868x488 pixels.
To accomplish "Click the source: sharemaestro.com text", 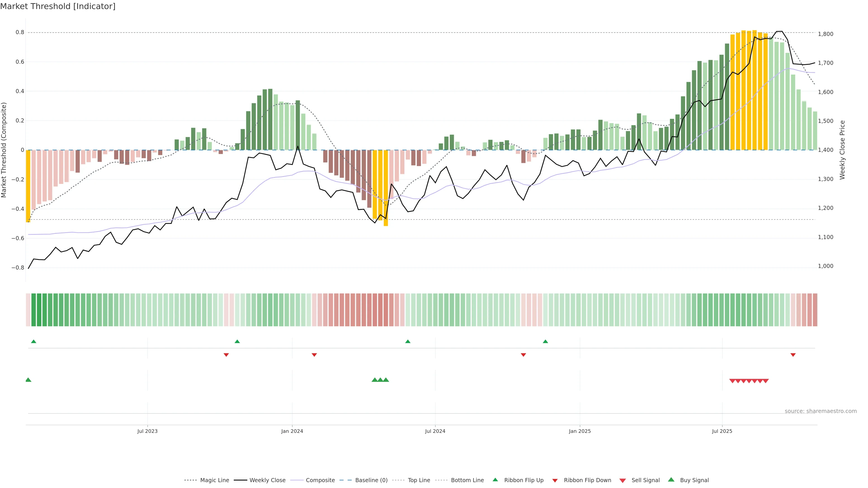I will [x=821, y=411].
